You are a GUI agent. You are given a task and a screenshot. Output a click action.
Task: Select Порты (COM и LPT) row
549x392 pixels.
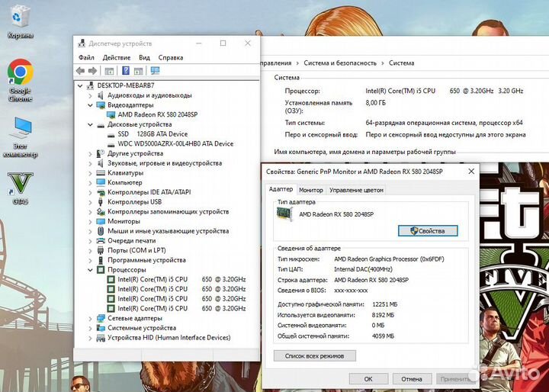point(136,250)
